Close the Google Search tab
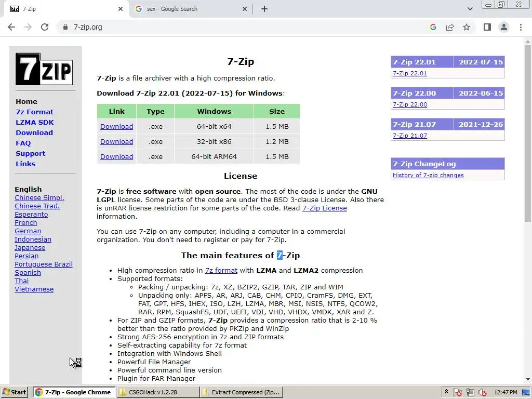 (245, 9)
